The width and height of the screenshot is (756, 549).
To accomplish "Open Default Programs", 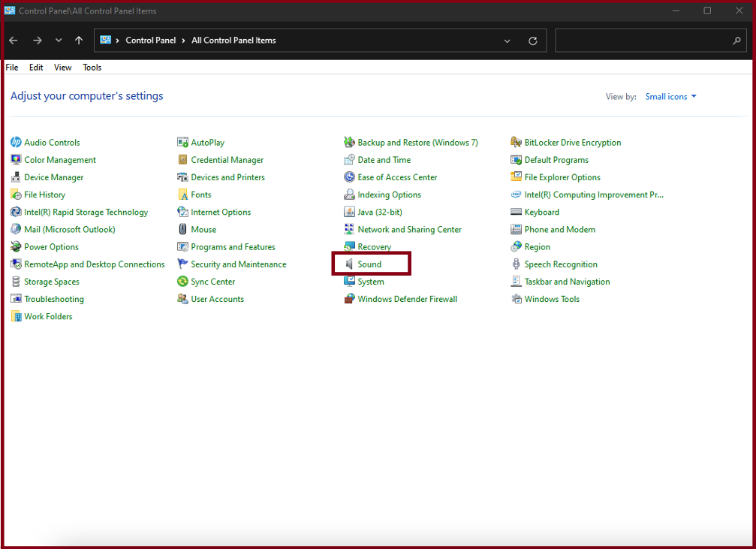I will [x=556, y=160].
